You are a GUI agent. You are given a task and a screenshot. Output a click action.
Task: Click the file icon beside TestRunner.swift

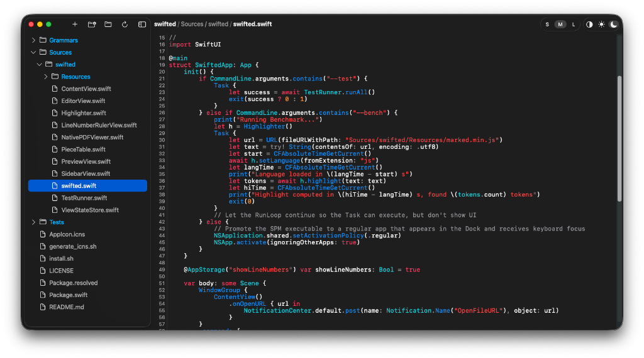[x=55, y=198]
